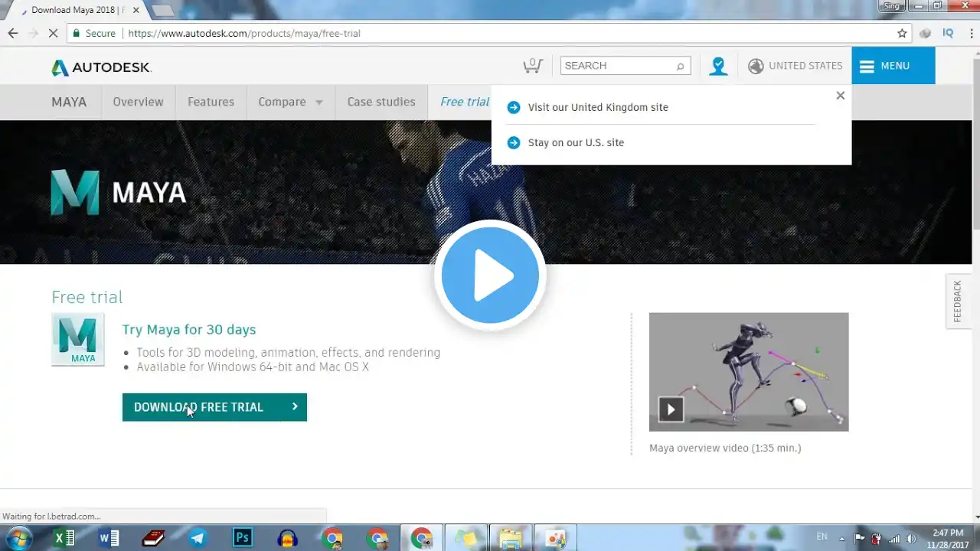Click DOWNLOAD FREE TRIAL button
This screenshot has width=980, height=551.
[214, 407]
